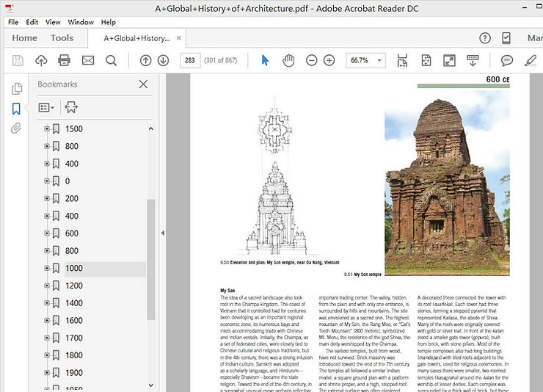
Task: Activate the hand pan tool
Action: tap(288, 61)
